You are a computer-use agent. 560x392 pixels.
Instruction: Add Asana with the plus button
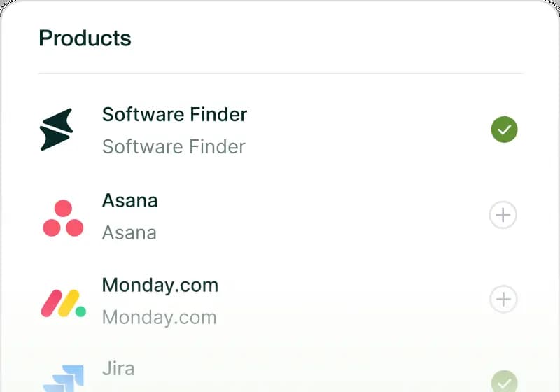coord(503,216)
